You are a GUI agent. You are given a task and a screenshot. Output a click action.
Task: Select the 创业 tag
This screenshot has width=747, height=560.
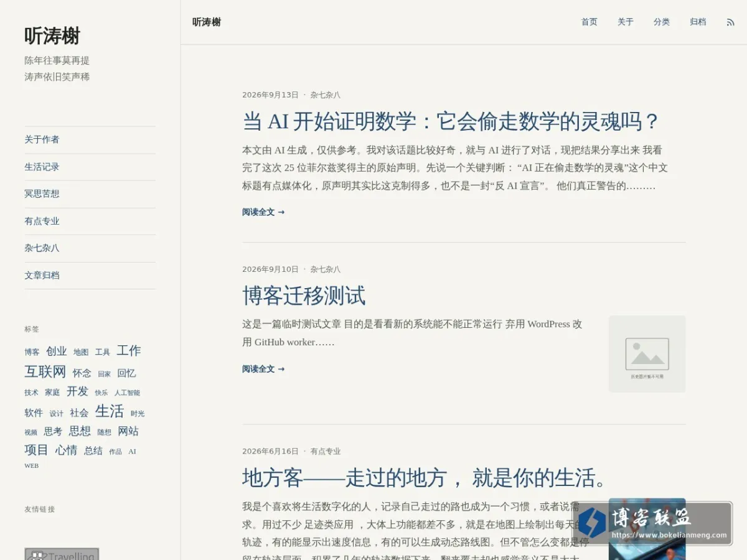[57, 351]
